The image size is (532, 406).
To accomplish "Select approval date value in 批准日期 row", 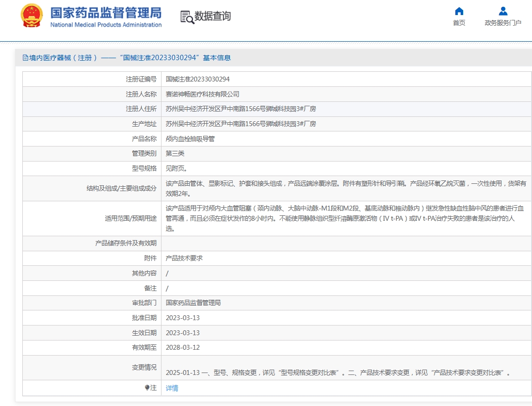I will [182, 318].
